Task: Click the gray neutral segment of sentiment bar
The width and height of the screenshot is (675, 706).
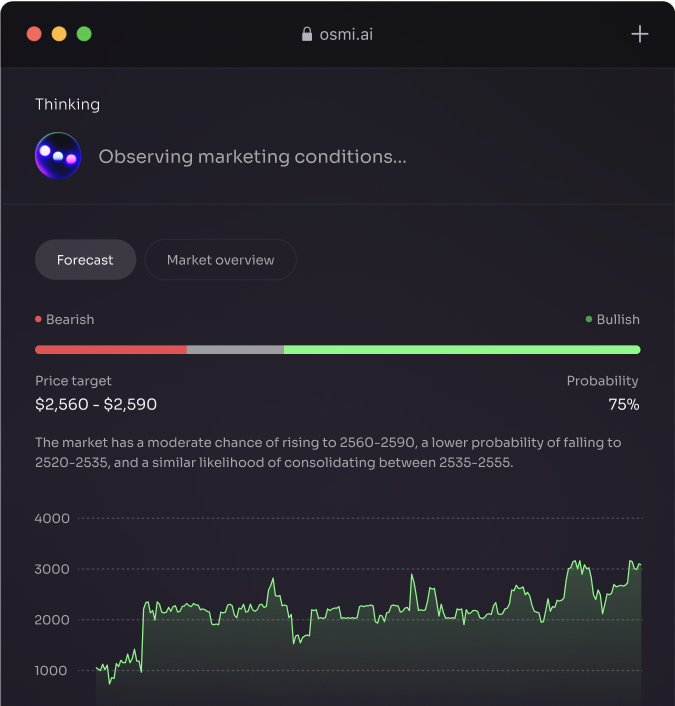Action: pos(235,350)
